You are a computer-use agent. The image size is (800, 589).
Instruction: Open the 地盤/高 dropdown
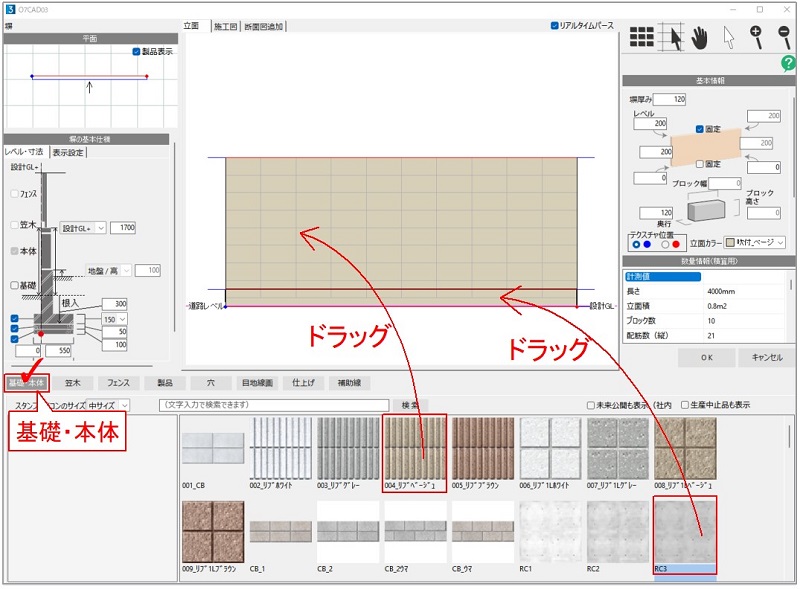[108, 271]
